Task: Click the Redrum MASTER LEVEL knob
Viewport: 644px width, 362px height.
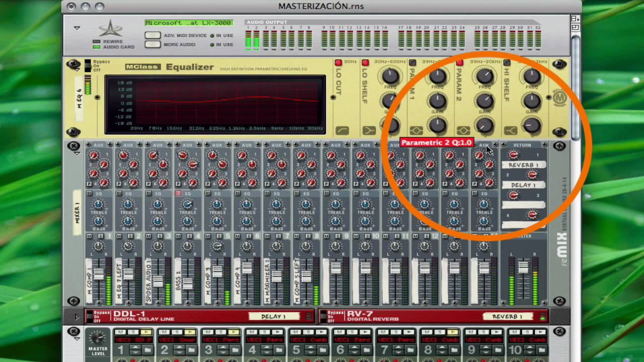Action: coord(98,338)
